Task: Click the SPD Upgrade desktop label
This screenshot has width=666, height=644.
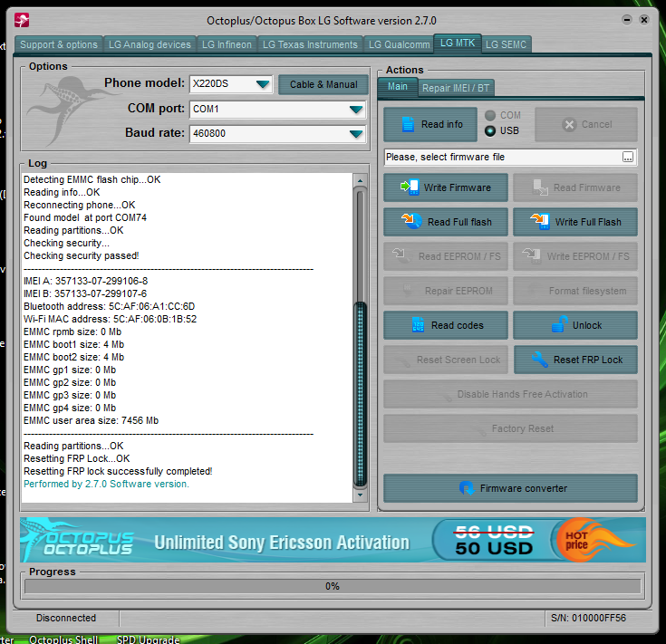Action: pyautogui.click(x=149, y=639)
